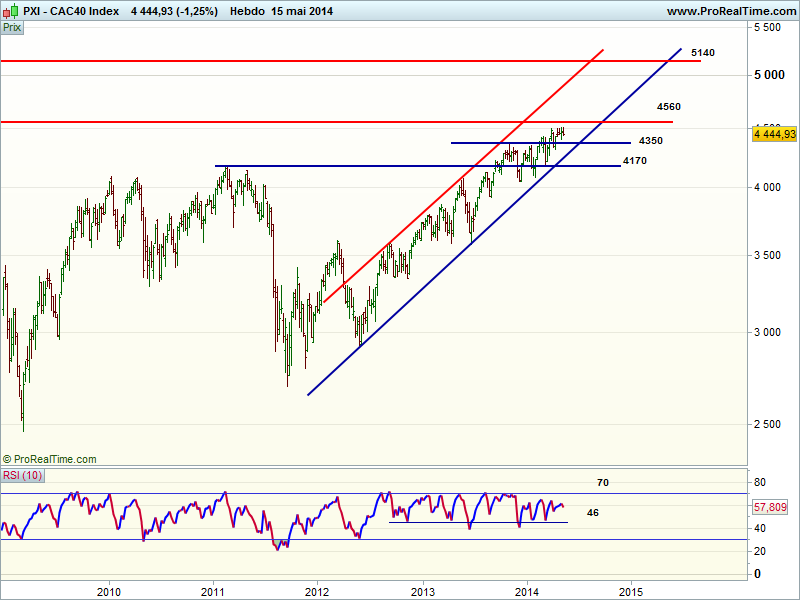Click the Prix panel label
This screenshot has height=600, width=800.
[12, 28]
